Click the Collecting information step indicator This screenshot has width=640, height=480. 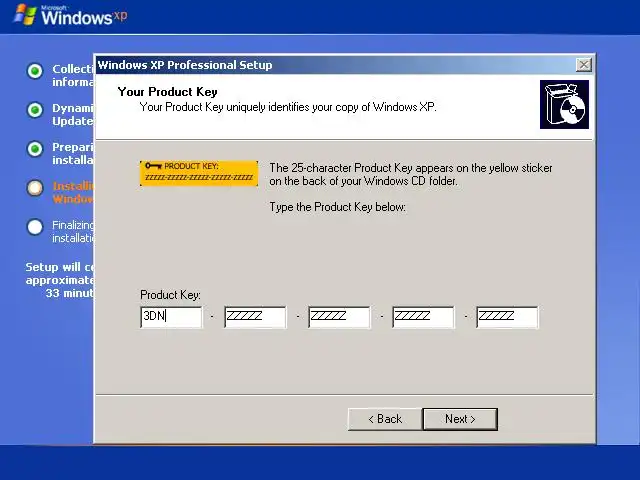pyautogui.click(x=35, y=71)
